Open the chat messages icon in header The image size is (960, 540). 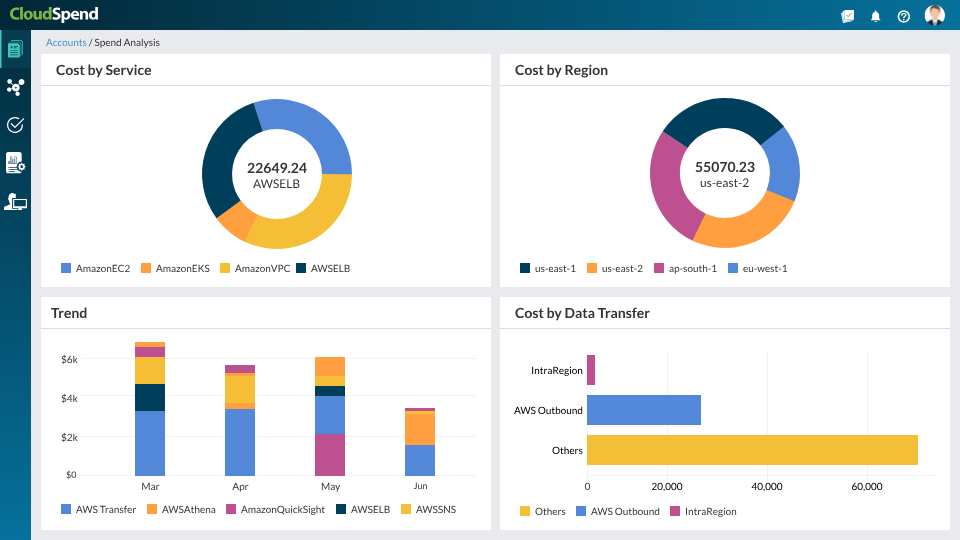[x=847, y=17]
